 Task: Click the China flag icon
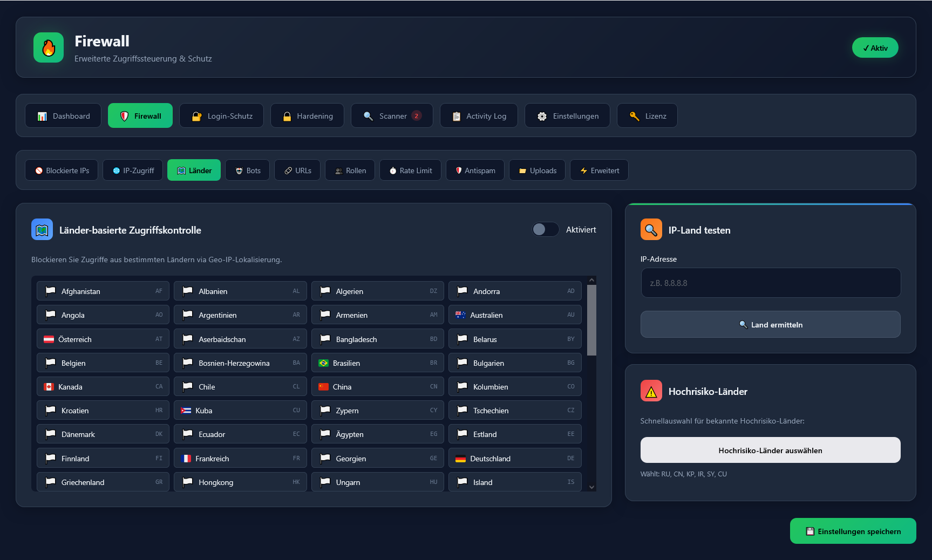point(323,387)
